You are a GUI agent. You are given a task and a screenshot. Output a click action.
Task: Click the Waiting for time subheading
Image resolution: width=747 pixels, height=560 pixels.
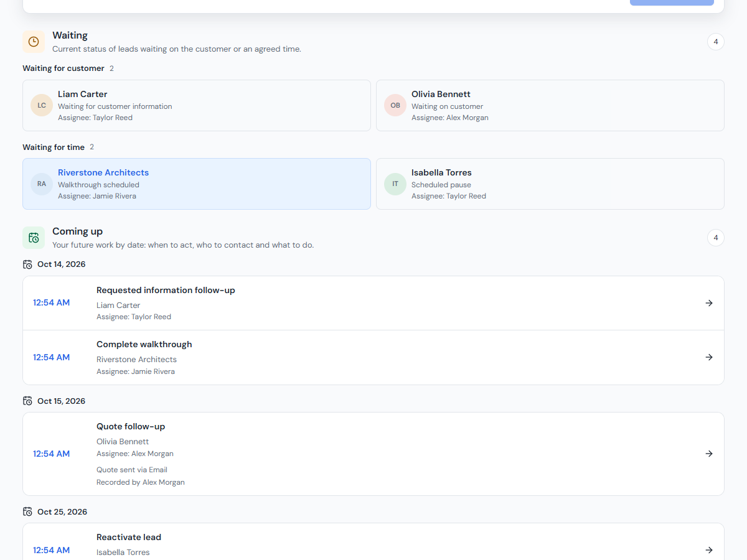click(x=54, y=147)
